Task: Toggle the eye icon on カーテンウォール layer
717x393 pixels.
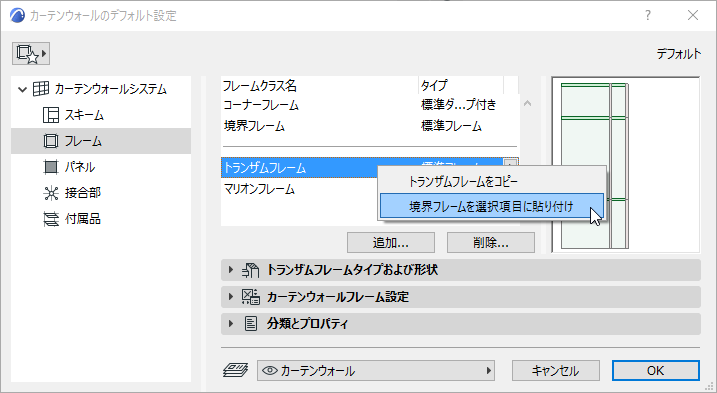Action: 270,371
